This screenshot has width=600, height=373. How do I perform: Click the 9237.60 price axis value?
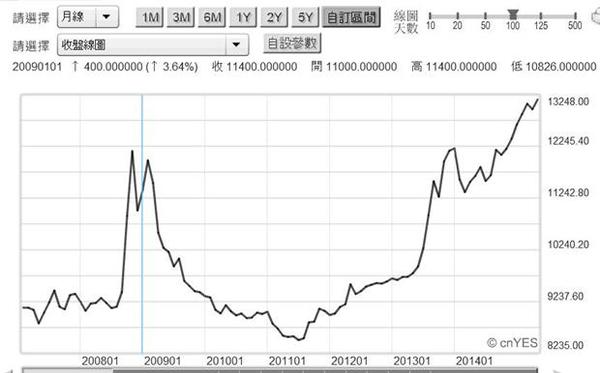(566, 296)
